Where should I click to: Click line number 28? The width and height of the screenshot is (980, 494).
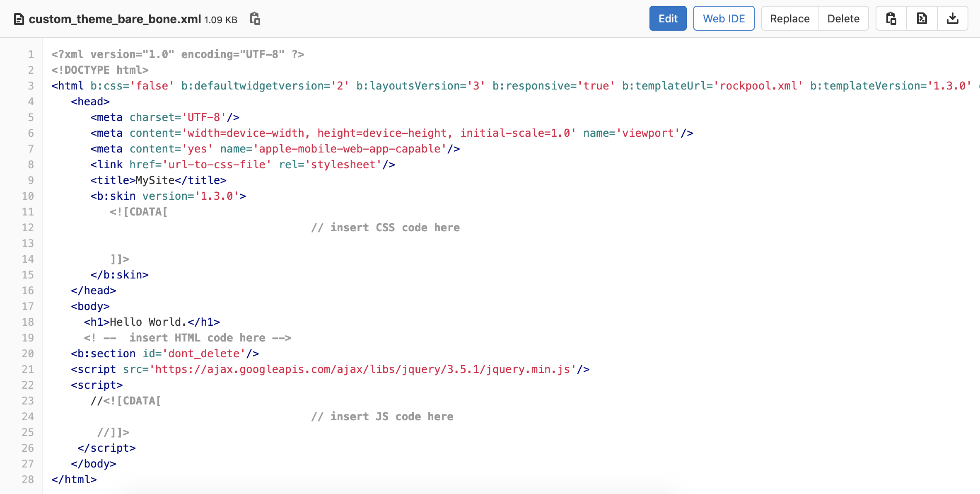(28, 479)
